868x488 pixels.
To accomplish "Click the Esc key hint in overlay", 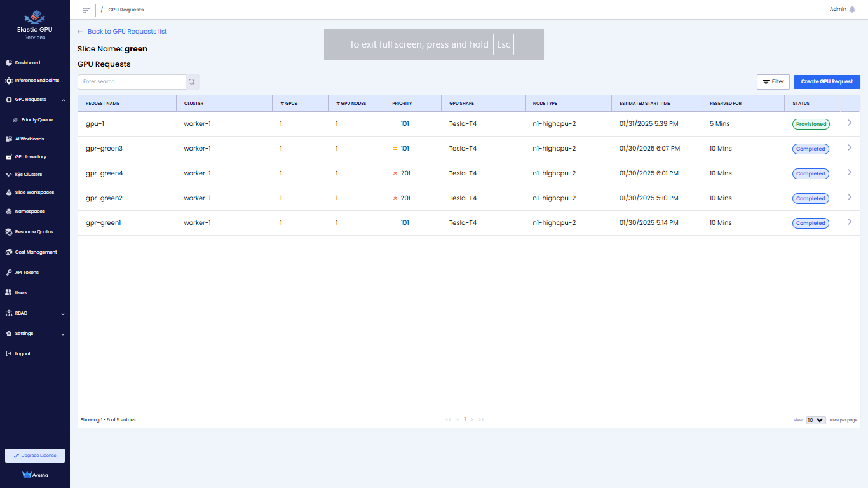I will 503,44.
